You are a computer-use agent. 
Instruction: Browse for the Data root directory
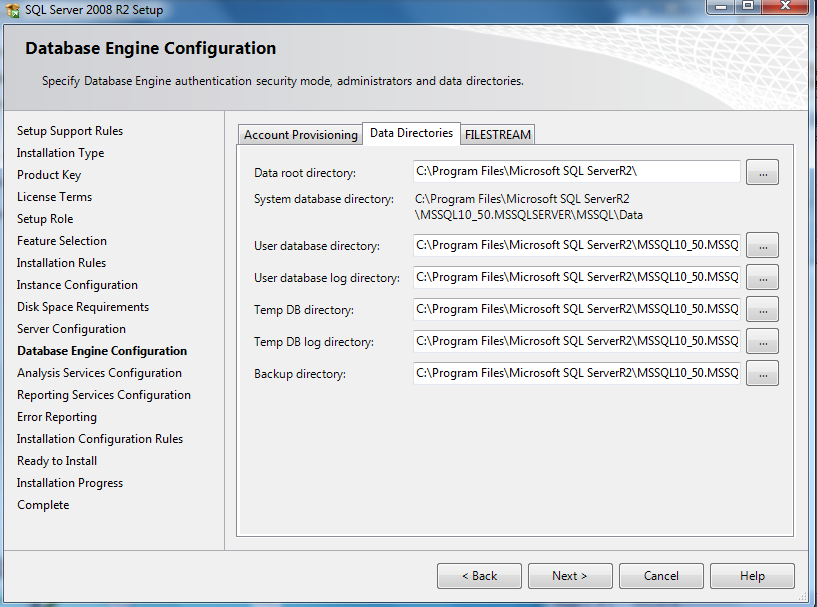[x=762, y=172]
